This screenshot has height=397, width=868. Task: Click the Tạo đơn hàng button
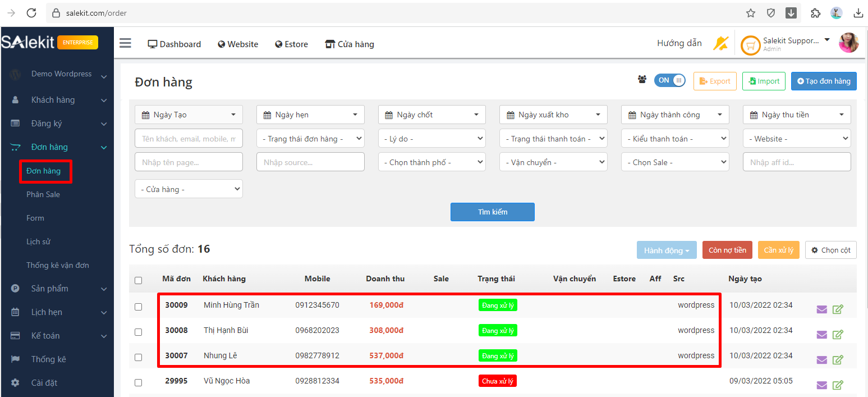click(x=823, y=81)
